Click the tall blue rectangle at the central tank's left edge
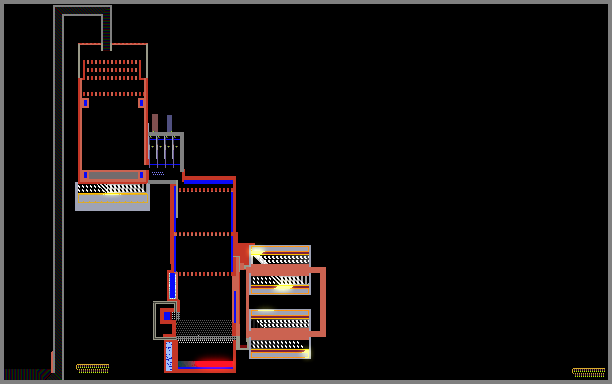 tap(172, 286)
